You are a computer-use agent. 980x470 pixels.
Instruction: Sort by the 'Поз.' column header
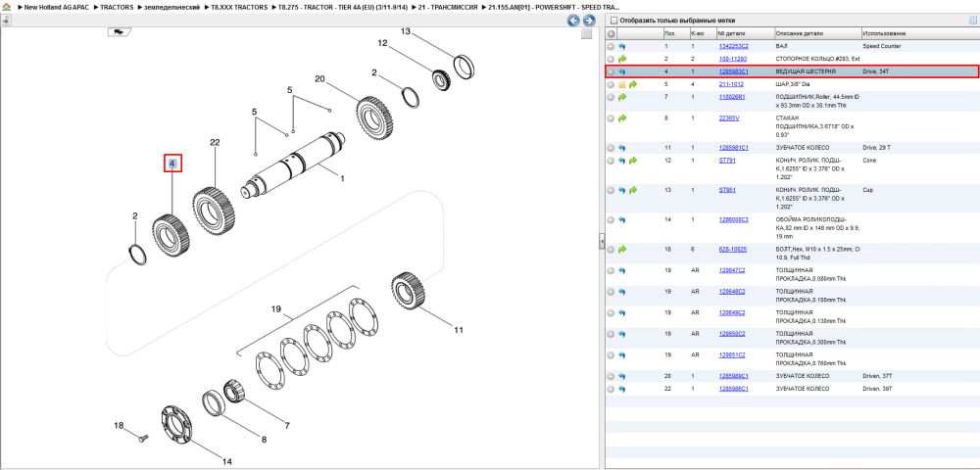[675, 33]
